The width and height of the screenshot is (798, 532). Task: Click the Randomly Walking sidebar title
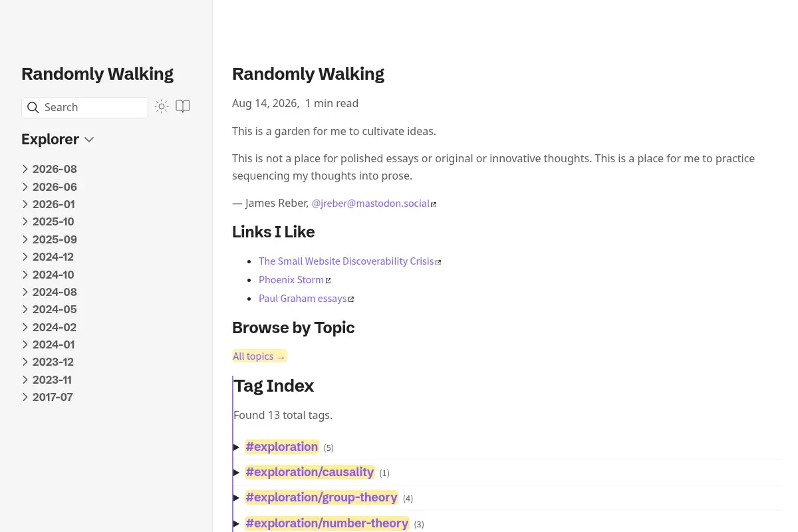coord(97,74)
